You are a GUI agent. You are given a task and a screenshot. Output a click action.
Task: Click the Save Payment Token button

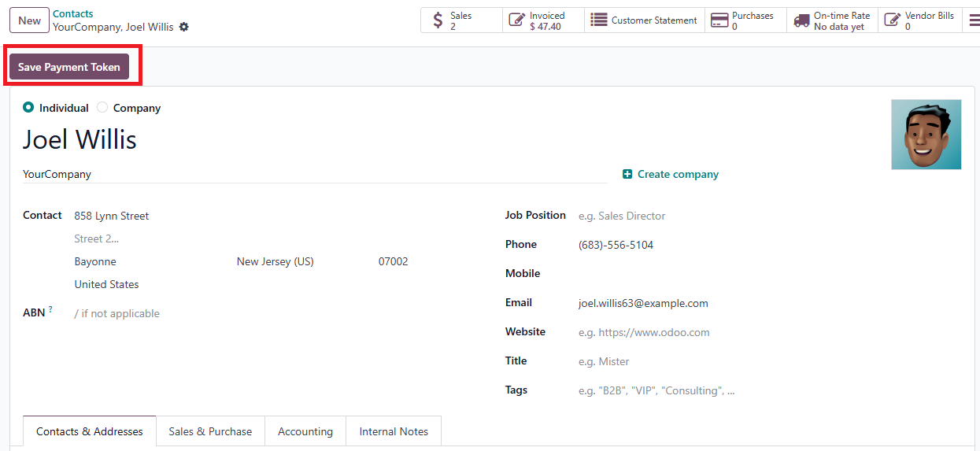click(69, 67)
